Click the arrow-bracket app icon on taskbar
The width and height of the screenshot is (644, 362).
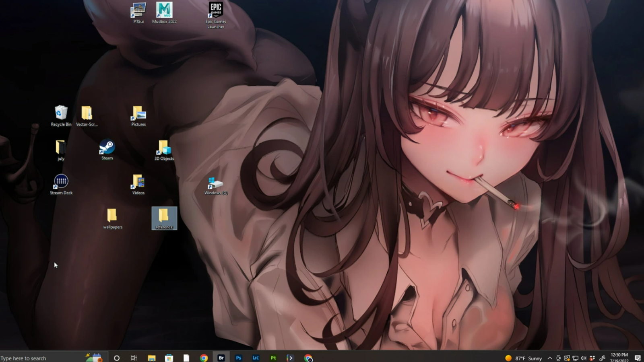click(x=290, y=358)
